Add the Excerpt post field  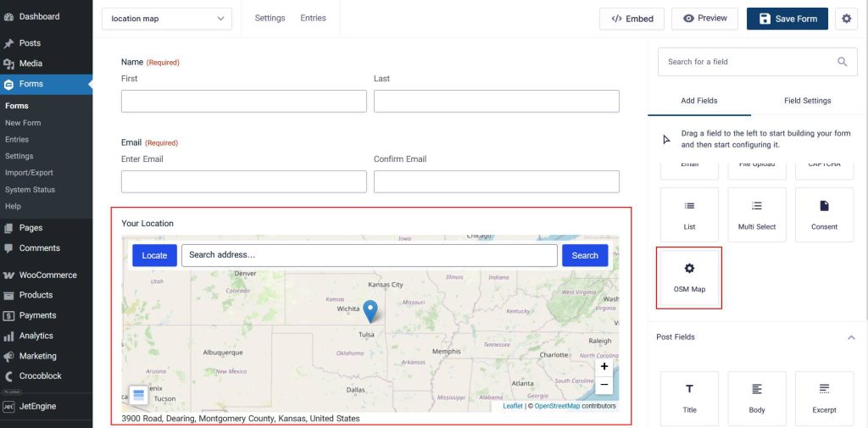[x=824, y=398]
